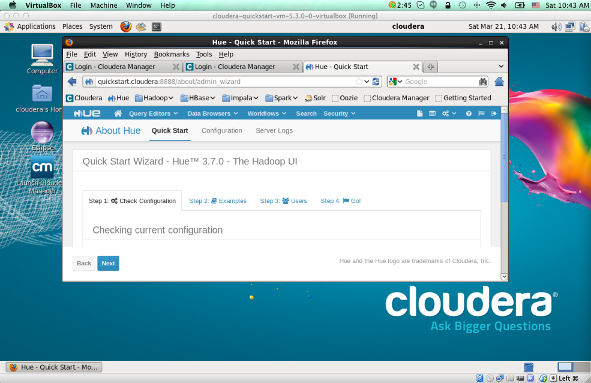Open the Search link in Hue navbar
This screenshot has width=591, height=383.
(x=306, y=113)
